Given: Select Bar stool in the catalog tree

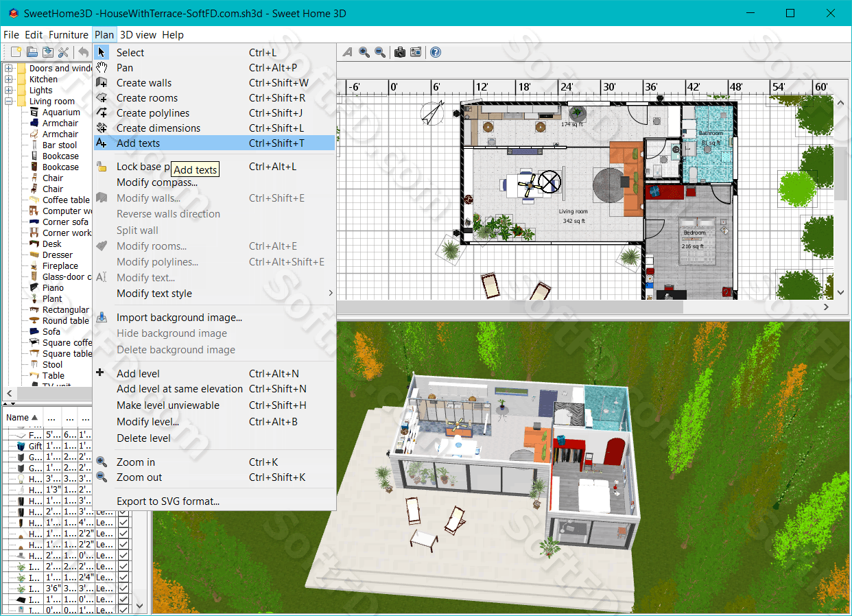Looking at the screenshot, I should [60, 145].
